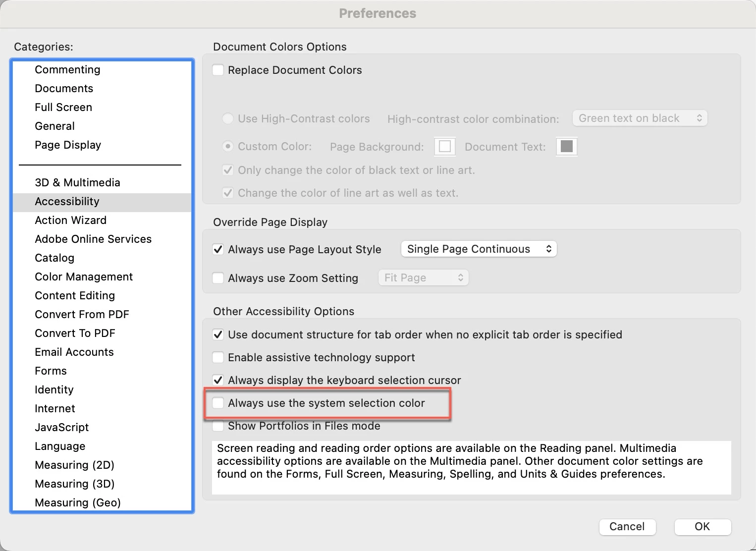Select Measuring (Geo) category
This screenshot has width=756, height=551.
102,502
